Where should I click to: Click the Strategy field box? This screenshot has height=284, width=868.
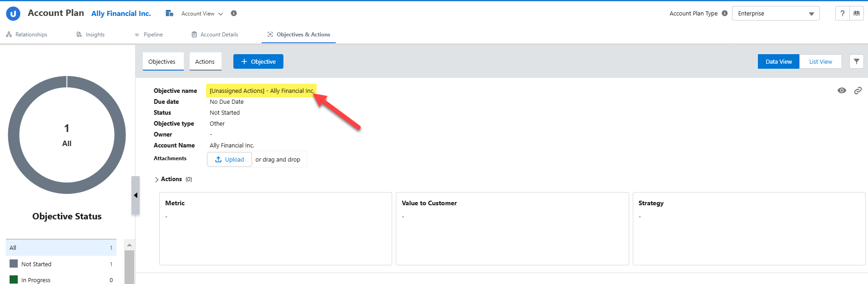[x=749, y=228]
